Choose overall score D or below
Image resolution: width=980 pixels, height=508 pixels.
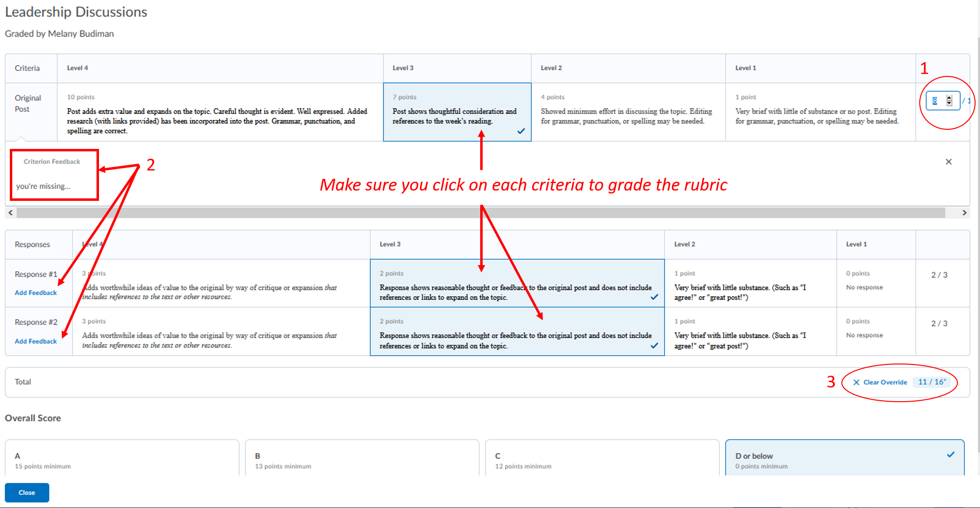coord(844,460)
